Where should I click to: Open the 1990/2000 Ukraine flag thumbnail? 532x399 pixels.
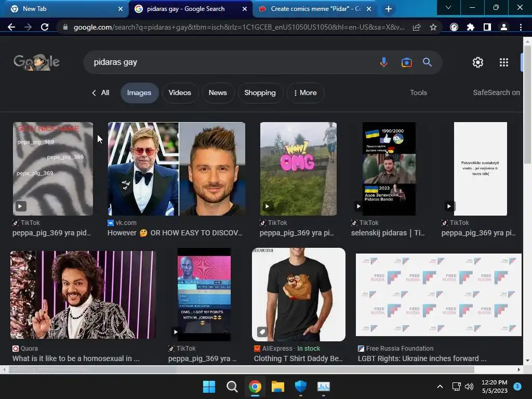[x=389, y=169]
